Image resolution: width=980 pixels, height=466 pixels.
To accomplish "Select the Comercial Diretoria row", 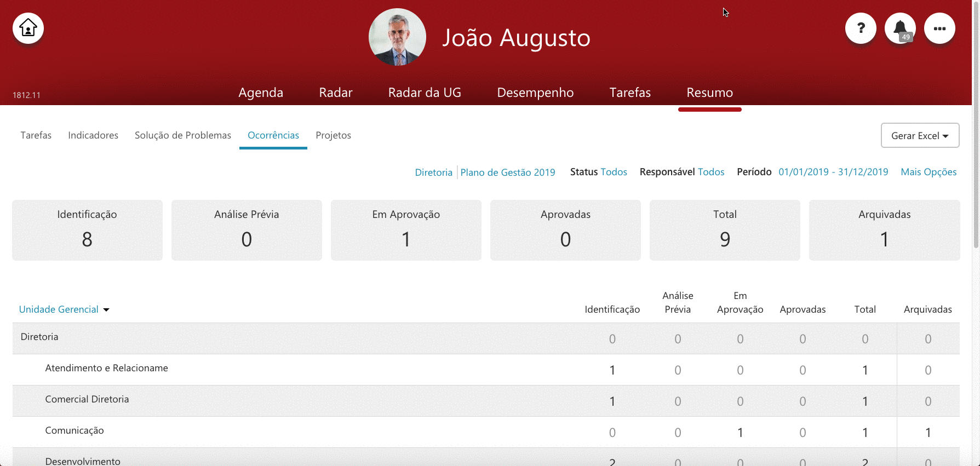I will [x=486, y=401].
